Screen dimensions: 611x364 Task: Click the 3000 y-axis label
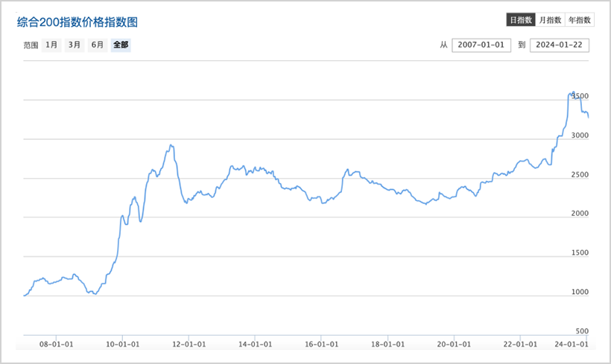coord(579,136)
